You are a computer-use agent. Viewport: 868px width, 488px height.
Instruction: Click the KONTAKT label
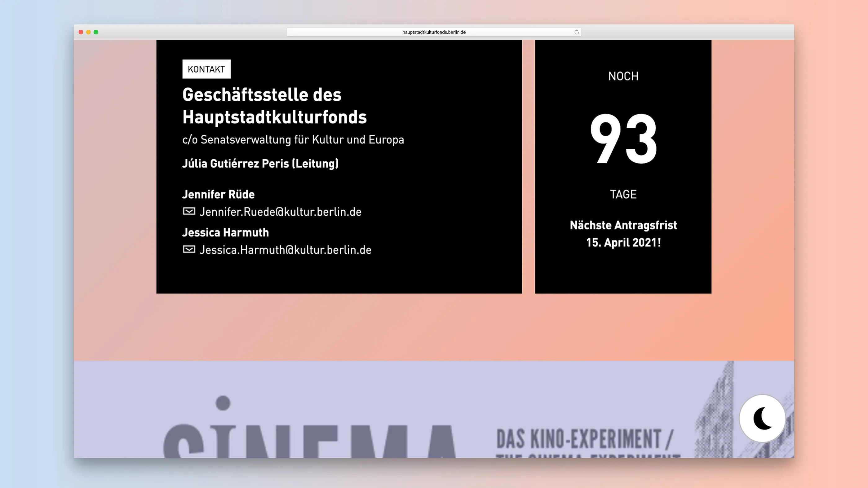206,69
